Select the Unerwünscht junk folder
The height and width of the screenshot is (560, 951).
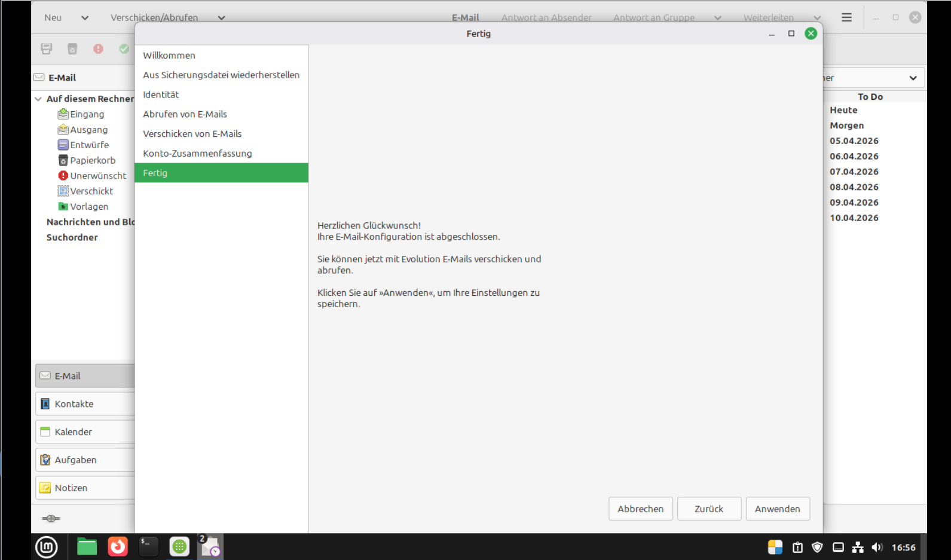[98, 176]
